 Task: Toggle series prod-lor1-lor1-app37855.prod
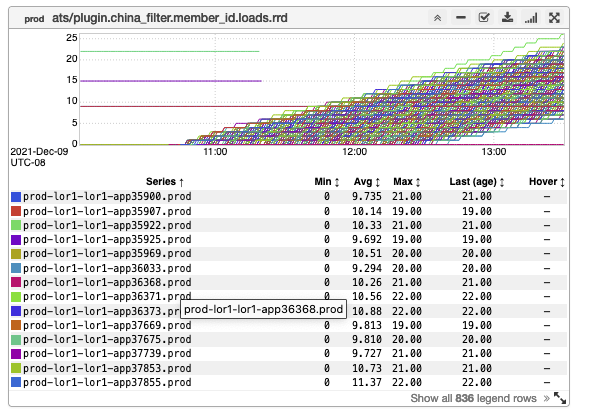point(106,382)
